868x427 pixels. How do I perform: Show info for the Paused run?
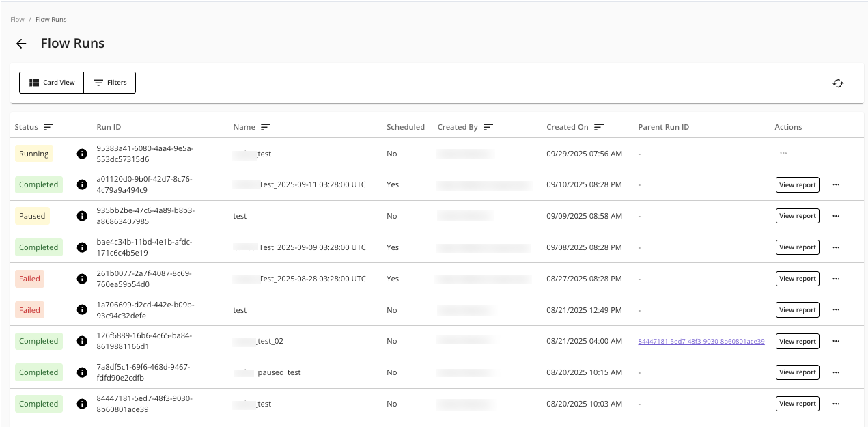coord(82,216)
